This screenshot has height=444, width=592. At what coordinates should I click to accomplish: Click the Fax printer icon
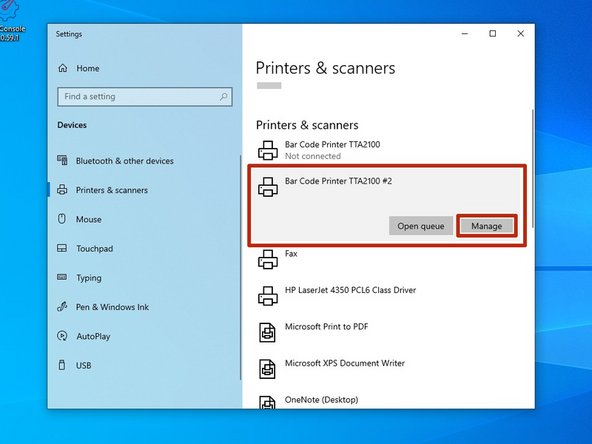pyautogui.click(x=268, y=259)
